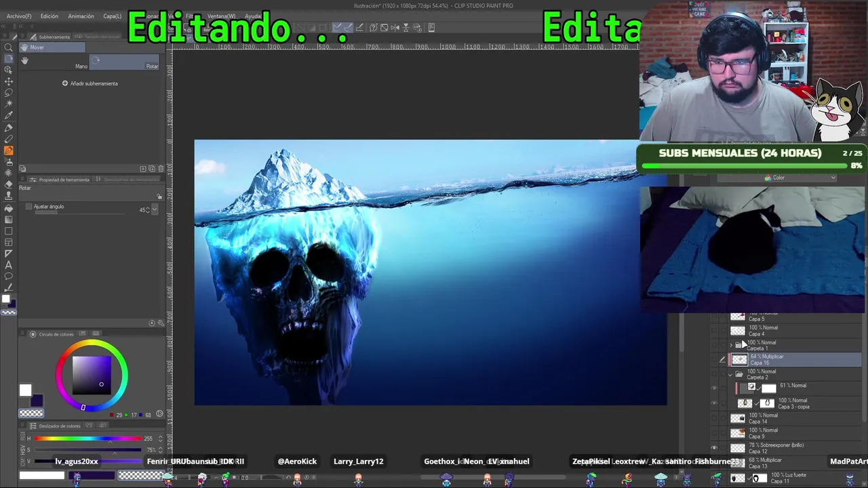Open the Archivo(F) menu
The image size is (868, 488).
pyautogui.click(x=19, y=16)
